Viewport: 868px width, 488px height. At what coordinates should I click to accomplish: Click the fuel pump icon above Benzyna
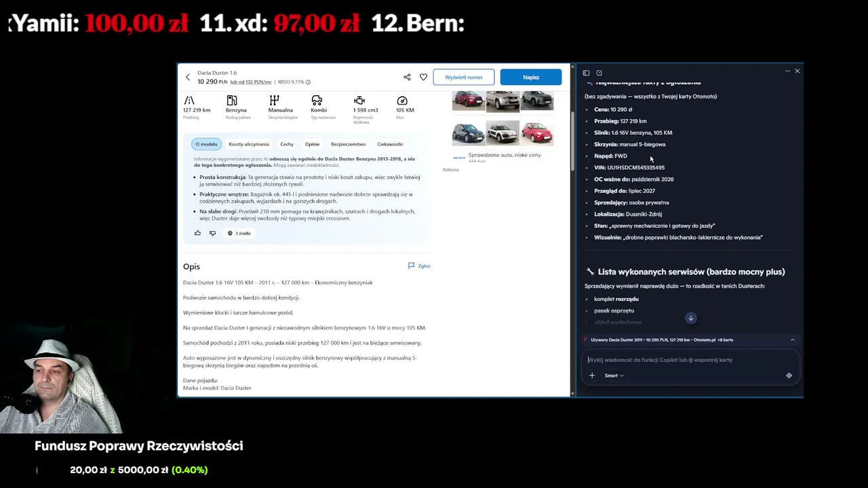pyautogui.click(x=232, y=100)
